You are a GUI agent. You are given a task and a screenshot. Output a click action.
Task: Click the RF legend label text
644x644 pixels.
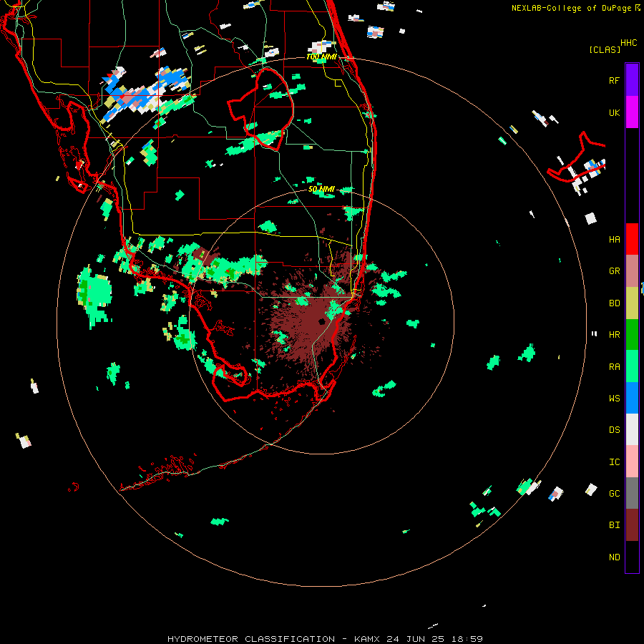click(614, 80)
